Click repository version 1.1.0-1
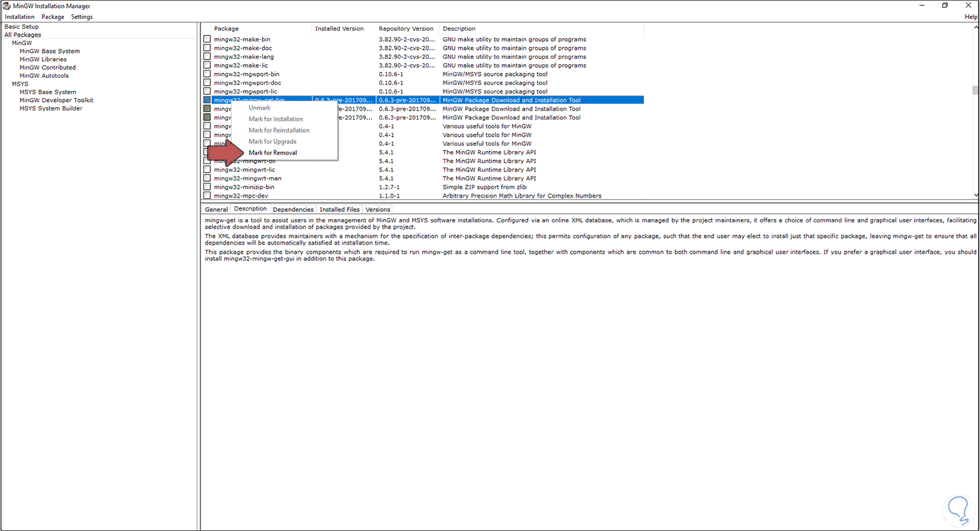Viewport: 980px width, 531px height. click(x=390, y=196)
